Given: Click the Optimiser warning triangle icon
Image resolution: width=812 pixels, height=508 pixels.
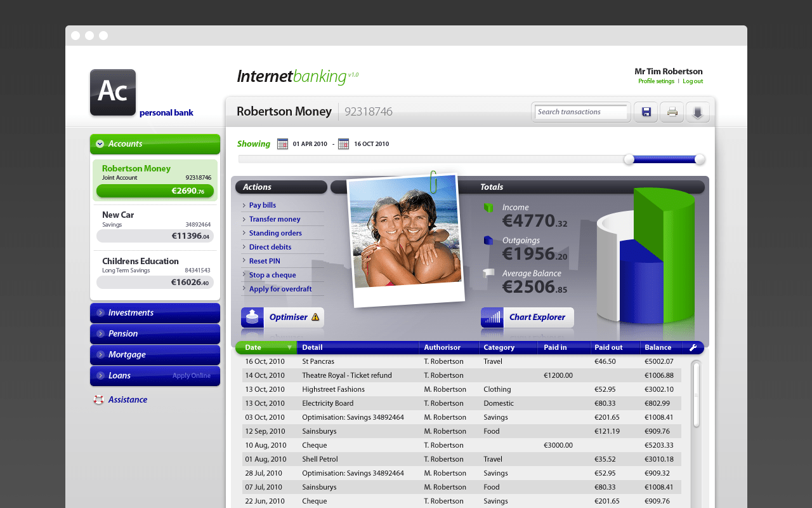Looking at the screenshot, I should [315, 317].
